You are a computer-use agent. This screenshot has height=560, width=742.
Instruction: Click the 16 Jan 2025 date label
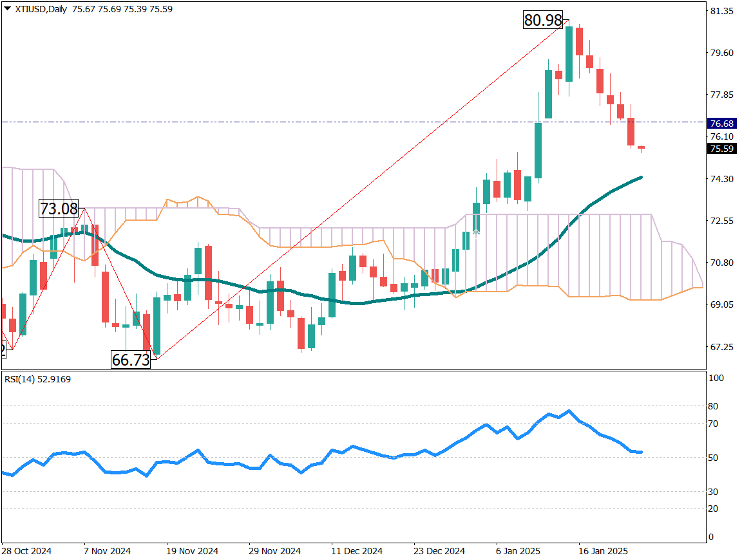point(602,551)
